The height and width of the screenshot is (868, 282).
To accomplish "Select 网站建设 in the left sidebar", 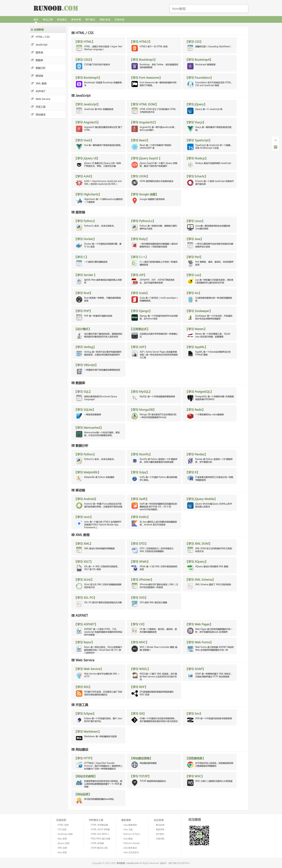I will [48, 115].
